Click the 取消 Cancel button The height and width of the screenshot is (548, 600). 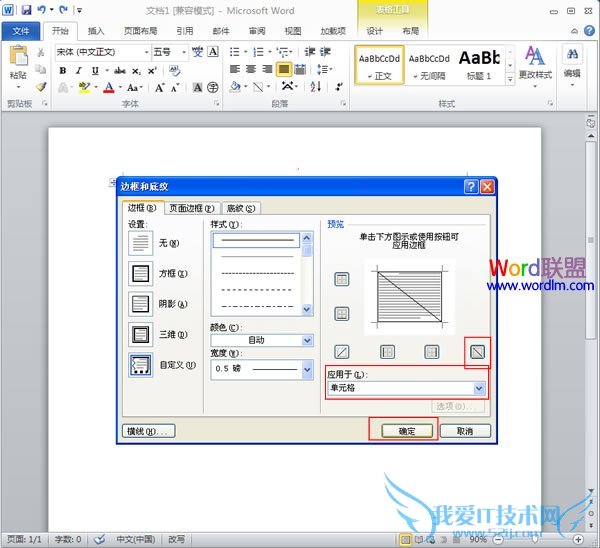465,431
